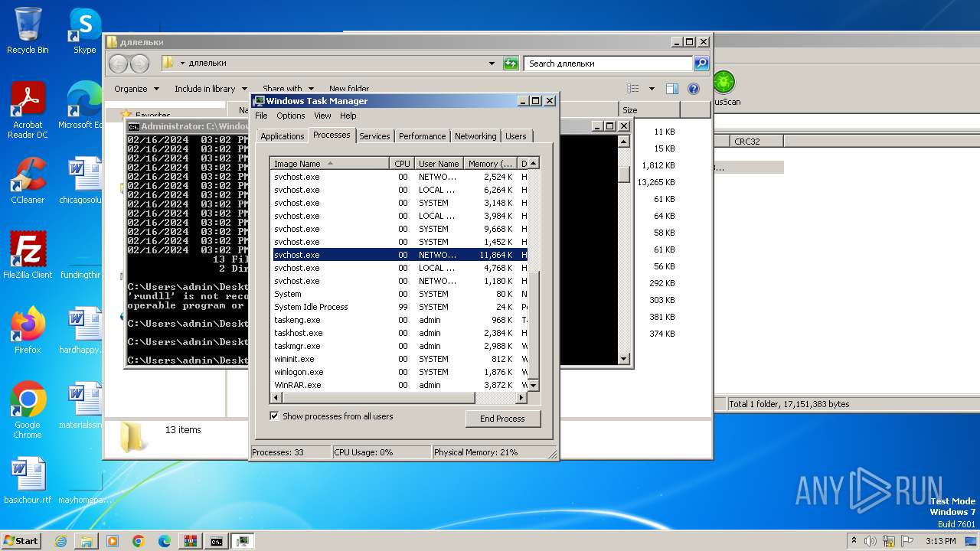This screenshot has height=551, width=980.
Task: Open Explorer address bar history dropdown
Action: coord(492,64)
